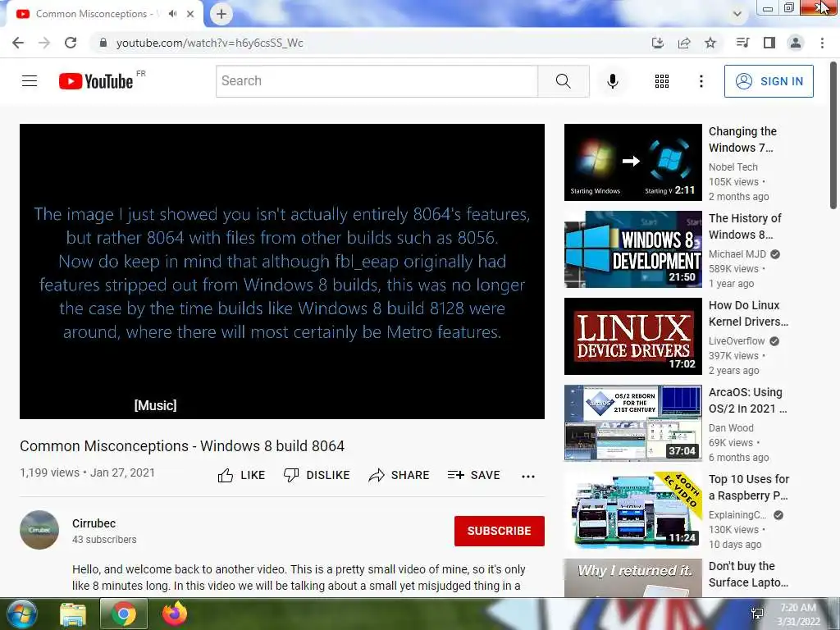Viewport: 840px width, 630px height.
Task: Save video to playlist
Action: (x=473, y=475)
